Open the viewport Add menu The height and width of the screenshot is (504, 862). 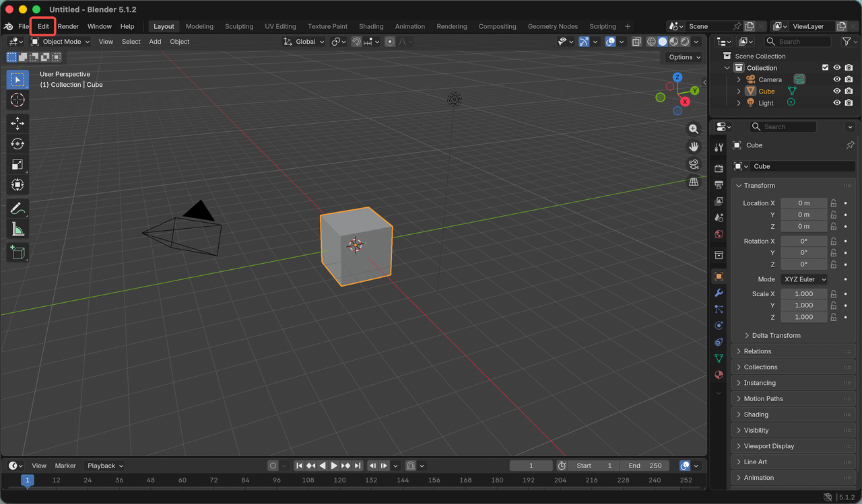coord(155,42)
